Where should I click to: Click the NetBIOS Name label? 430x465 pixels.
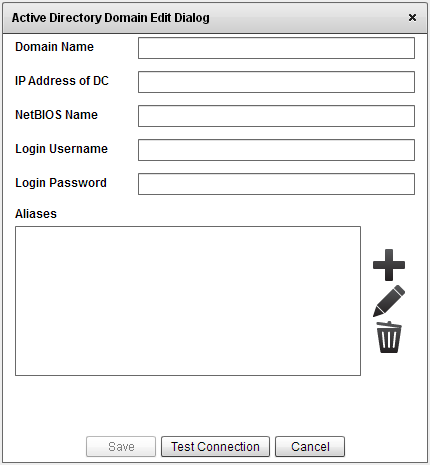(56, 115)
